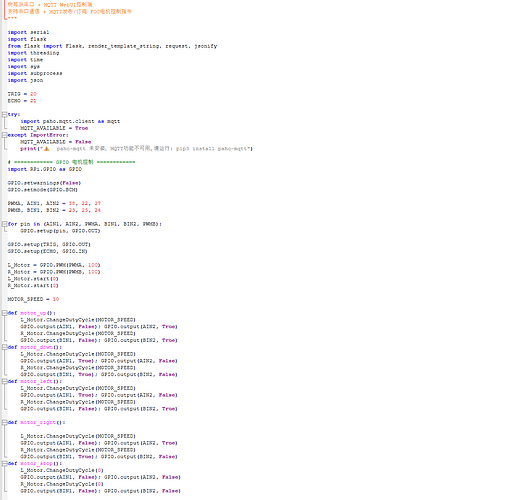This screenshot has height=500, width=511.
Task: Click the green GPIO comment line
Action: tap(71, 162)
